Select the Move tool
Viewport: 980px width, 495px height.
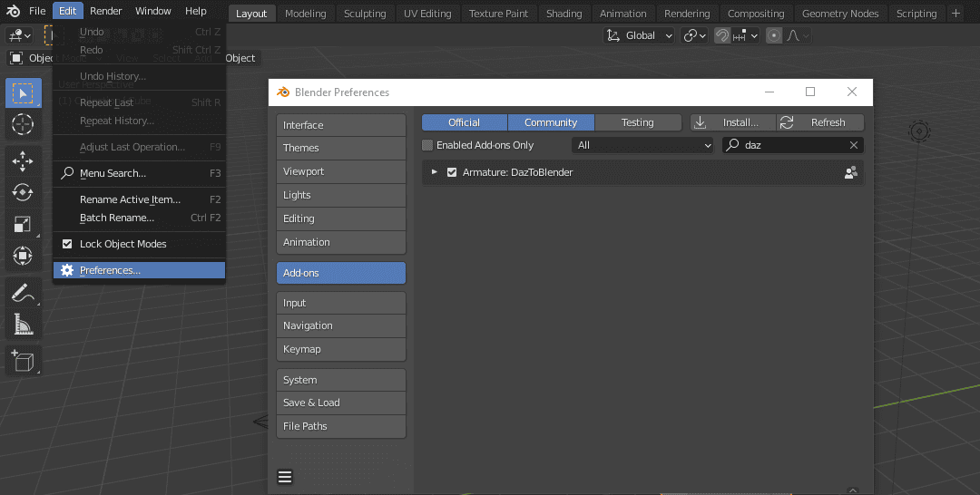coord(23,161)
